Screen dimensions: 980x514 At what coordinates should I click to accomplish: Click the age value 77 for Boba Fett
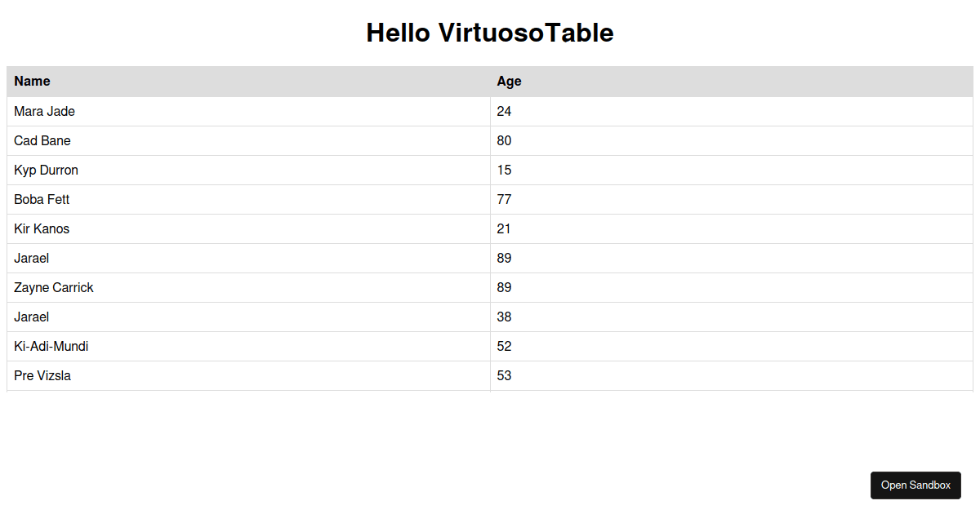coord(504,199)
